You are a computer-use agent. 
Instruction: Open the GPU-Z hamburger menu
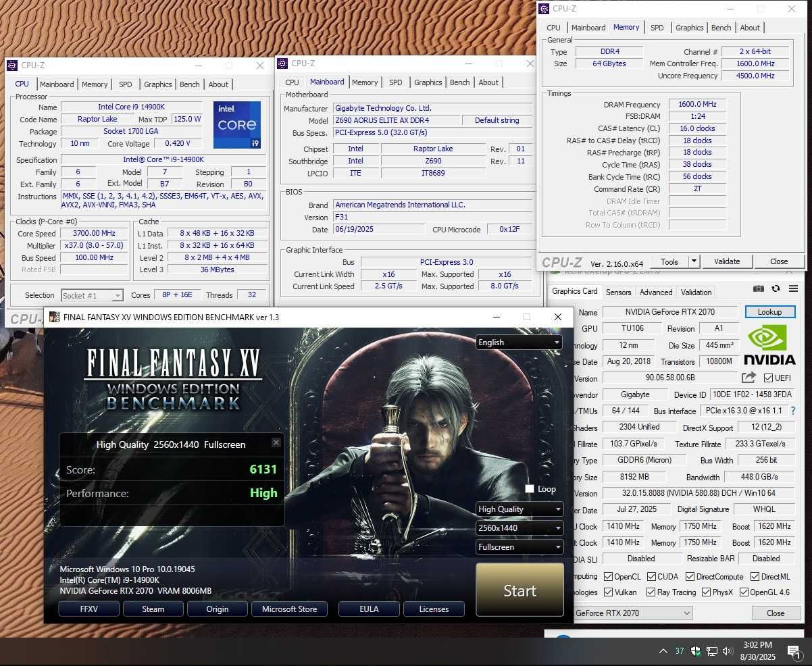(x=793, y=288)
